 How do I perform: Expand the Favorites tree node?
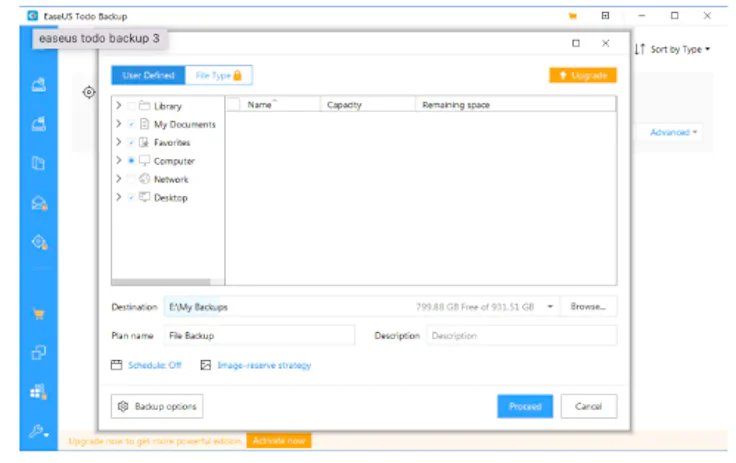click(119, 142)
